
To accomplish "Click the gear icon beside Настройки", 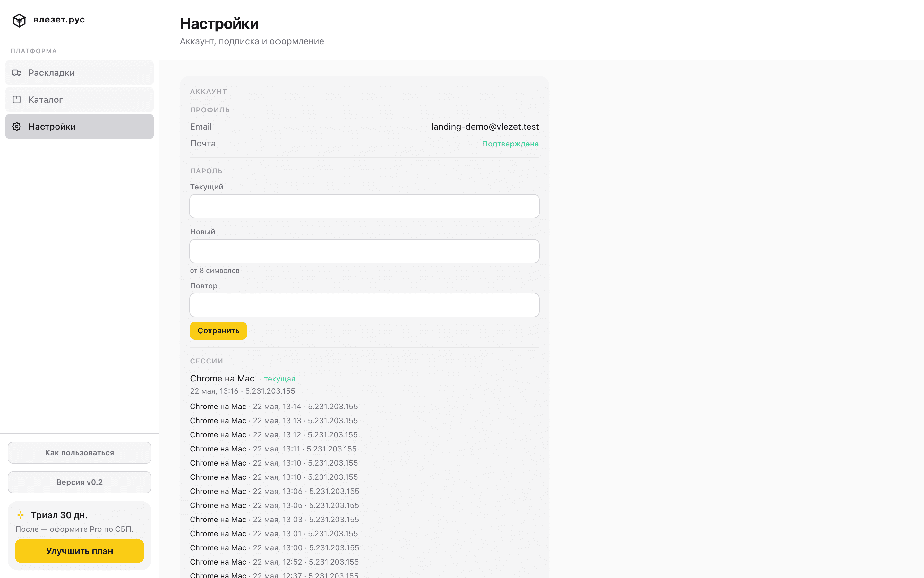I will coord(17,127).
